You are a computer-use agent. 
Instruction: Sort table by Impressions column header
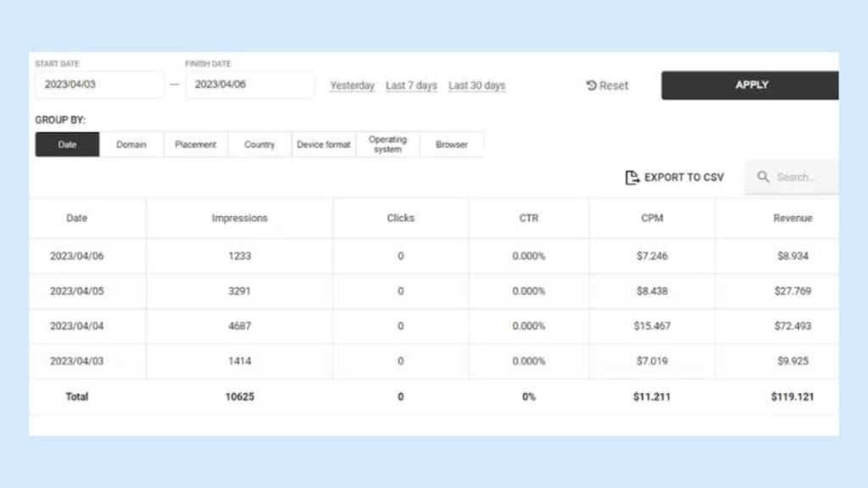click(x=239, y=218)
